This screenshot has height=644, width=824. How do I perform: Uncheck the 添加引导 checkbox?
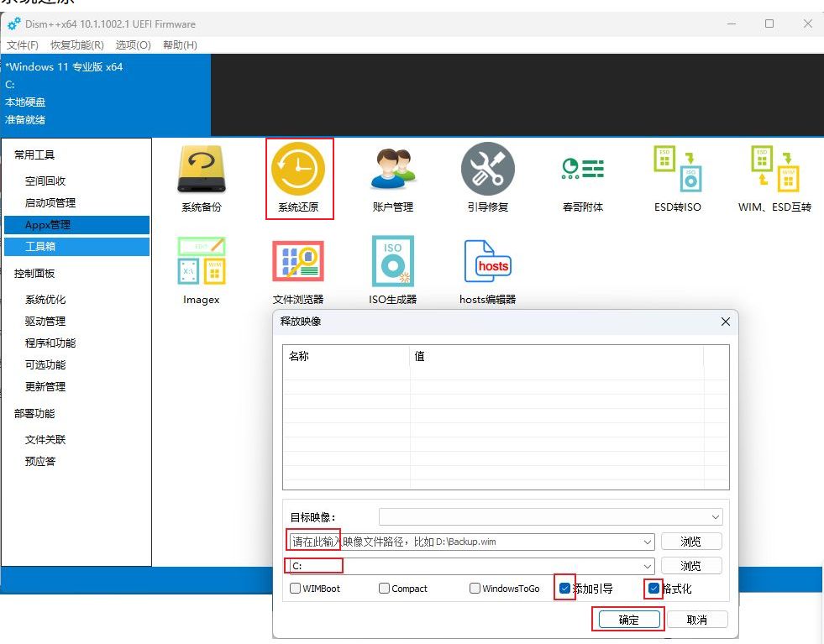[x=564, y=589]
